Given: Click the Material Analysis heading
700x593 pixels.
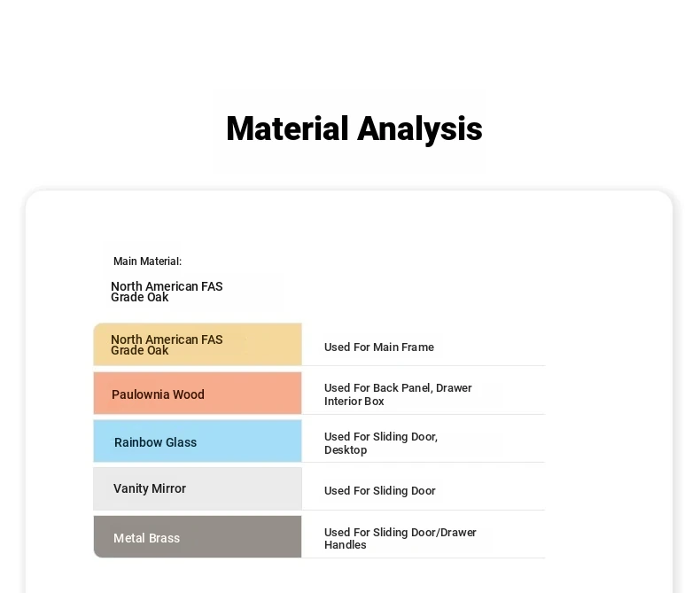Looking at the screenshot, I should [x=354, y=129].
